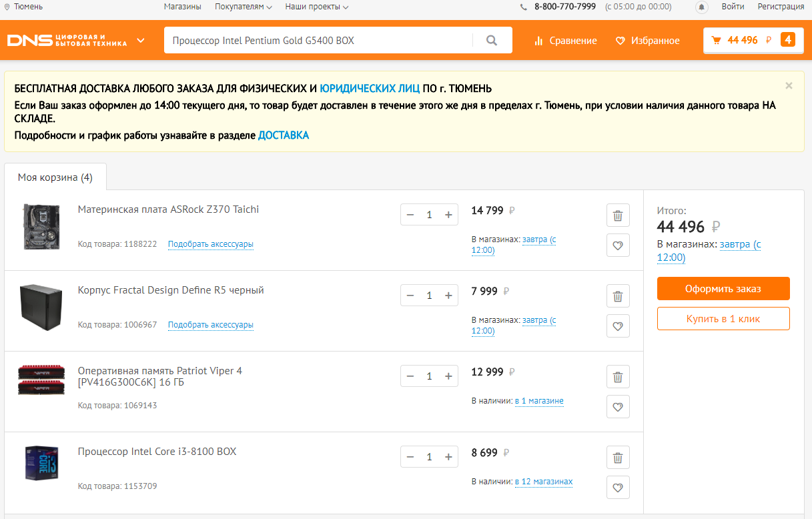Open the cart icon showing 44 496 ₽
812x519 pixels.
point(717,41)
